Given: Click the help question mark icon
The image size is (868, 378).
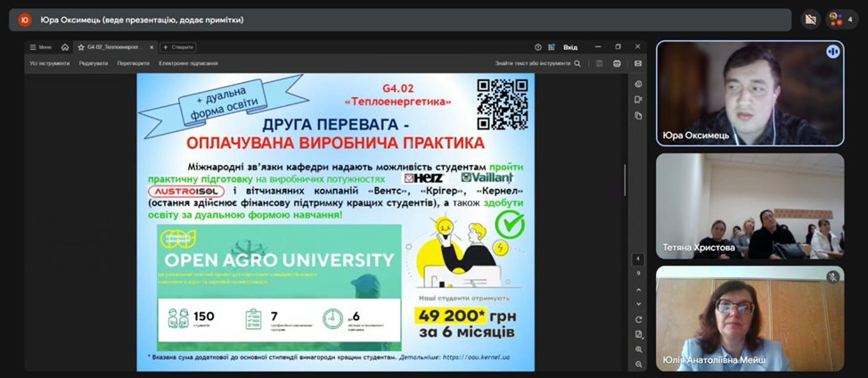Looking at the screenshot, I should pyautogui.click(x=538, y=47).
